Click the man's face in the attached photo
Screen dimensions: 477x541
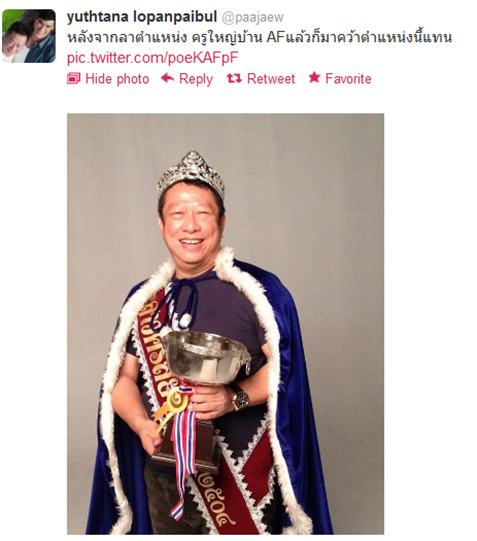point(190,226)
